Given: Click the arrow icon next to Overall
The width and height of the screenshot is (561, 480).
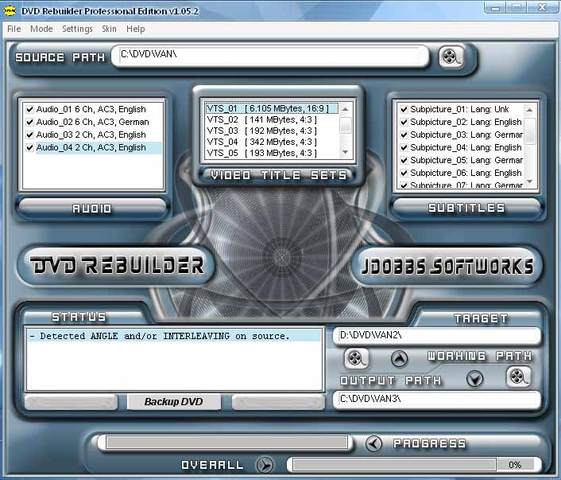Looking at the screenshot, I should 265,465.
